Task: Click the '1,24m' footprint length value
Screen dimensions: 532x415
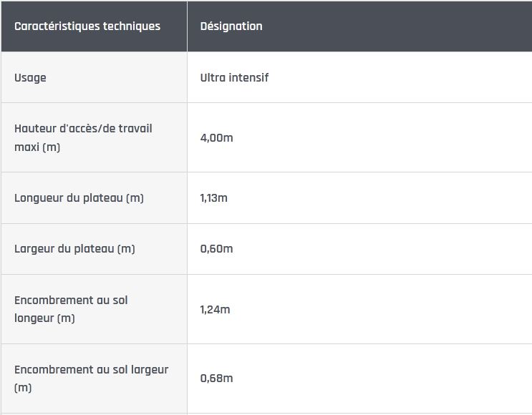Action: (x=216, y=309)
